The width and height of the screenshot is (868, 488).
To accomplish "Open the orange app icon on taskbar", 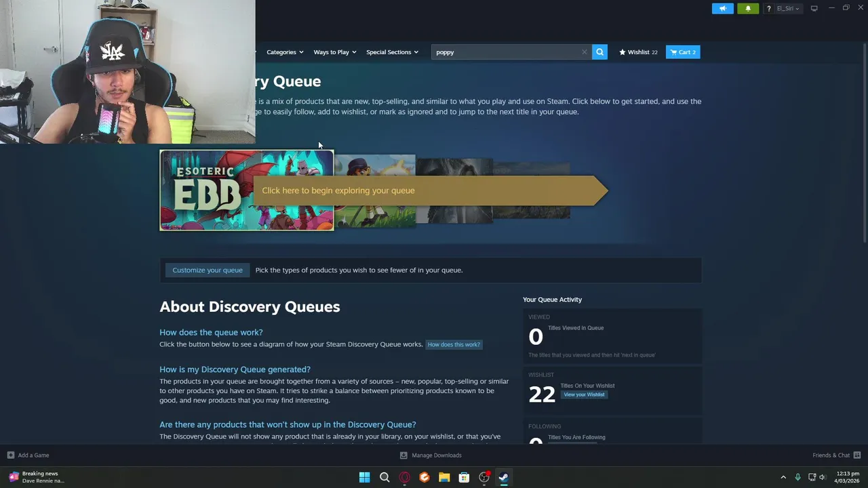I will (x=424, y=477).
